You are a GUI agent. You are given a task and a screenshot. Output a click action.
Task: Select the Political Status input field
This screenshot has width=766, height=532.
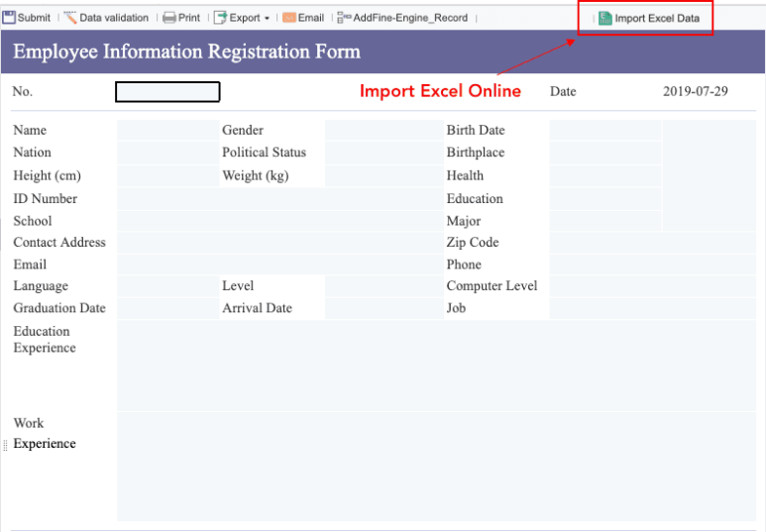coord(383,153)
